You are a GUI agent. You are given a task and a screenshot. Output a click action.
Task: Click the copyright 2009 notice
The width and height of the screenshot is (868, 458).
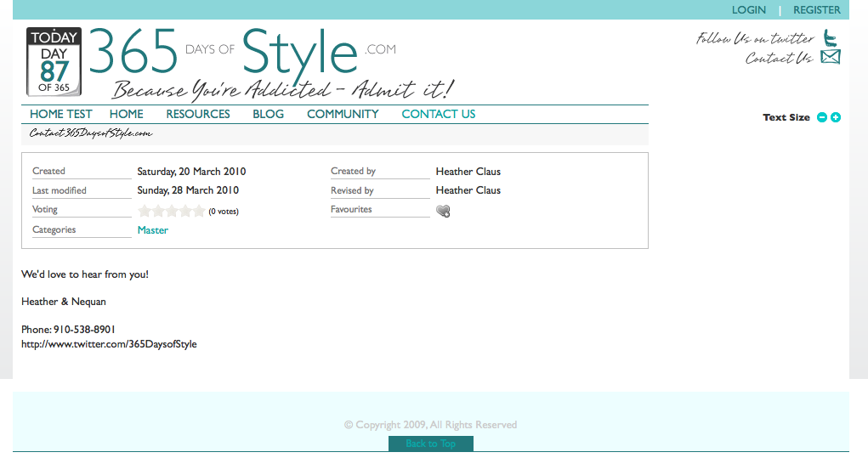pyautogui.click(x=431, y=425)
